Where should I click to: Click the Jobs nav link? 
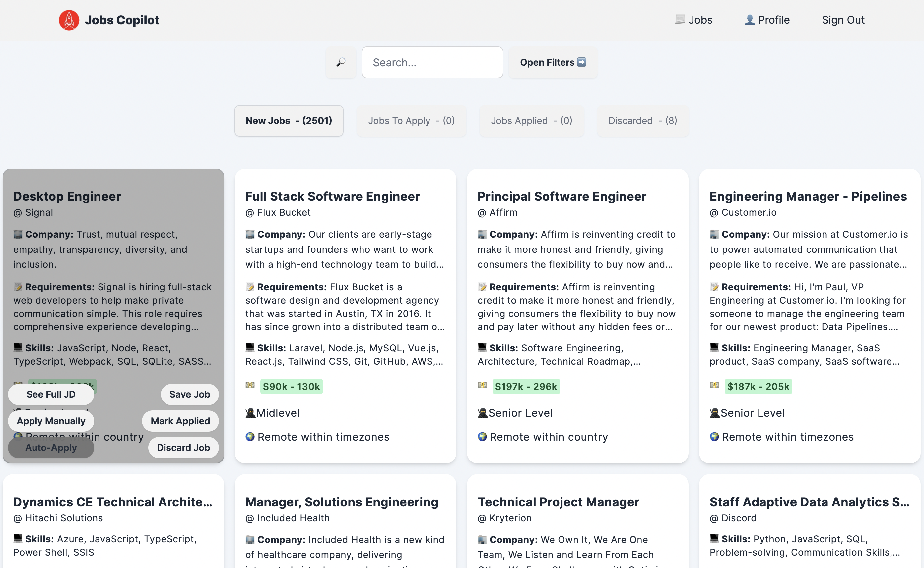[693, 20]
